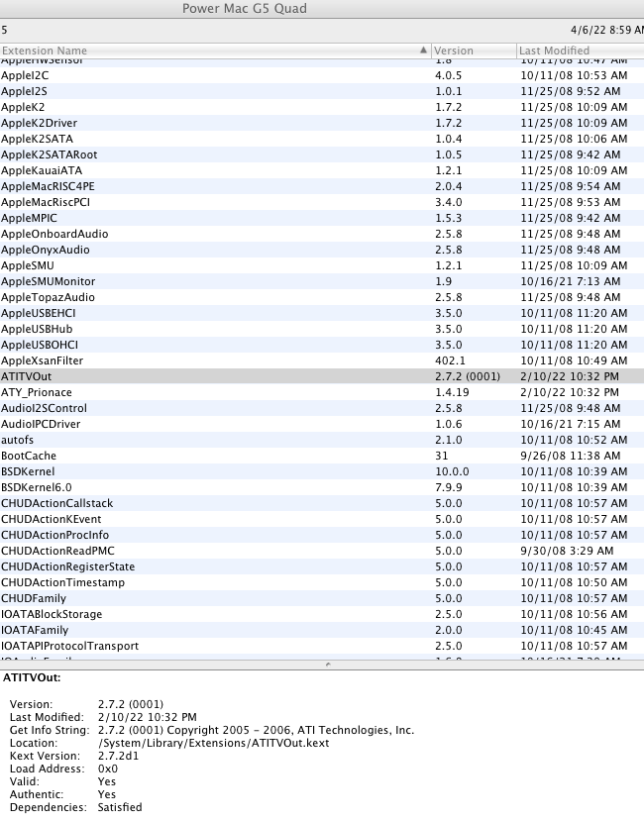Select the CHUDFamily extension
Screen dimensions: 644x821
(322, 598)
